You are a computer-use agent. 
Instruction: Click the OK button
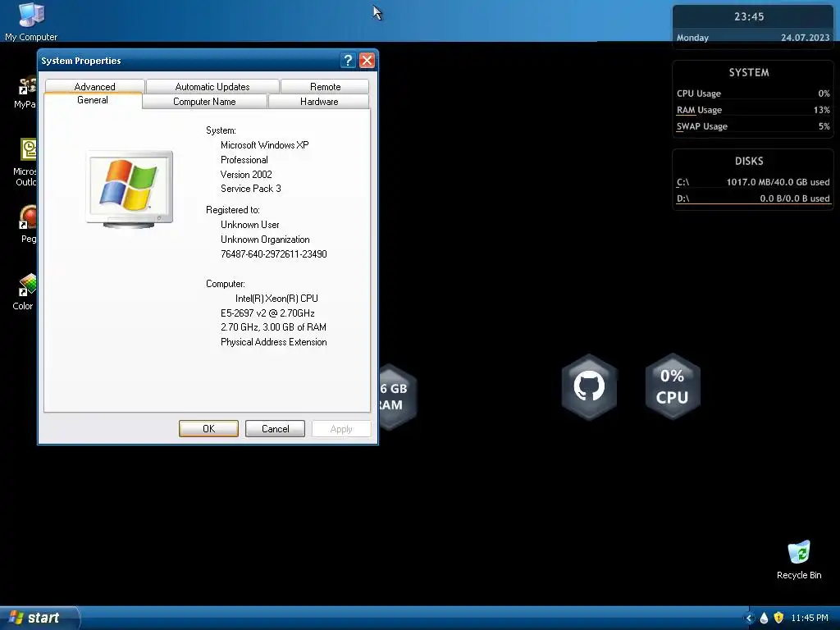(208, 428)
